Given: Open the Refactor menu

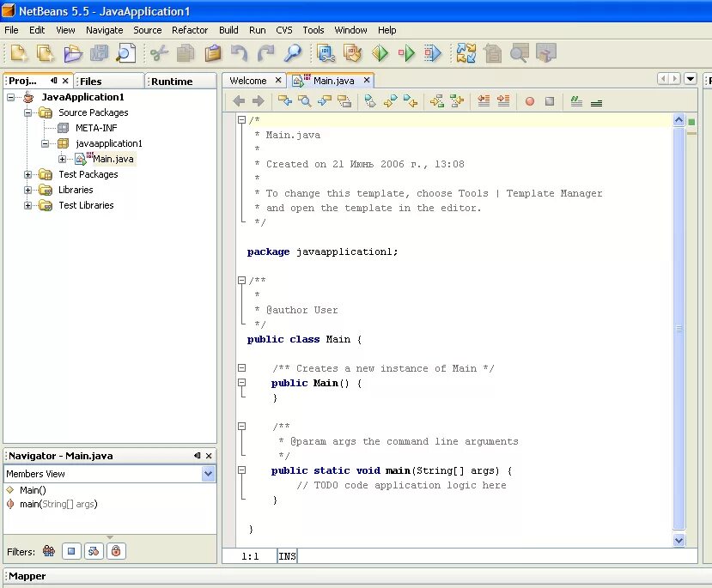Looking at the screenshot, I should [x=190, y=30].
